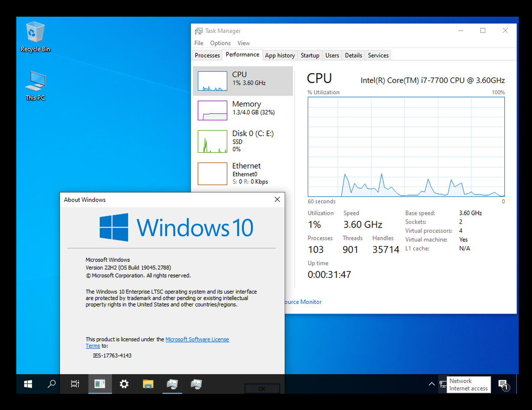Switch to the Processes tab
The height and width of the screenshot is (410, 532).
(x=207, y=55)
